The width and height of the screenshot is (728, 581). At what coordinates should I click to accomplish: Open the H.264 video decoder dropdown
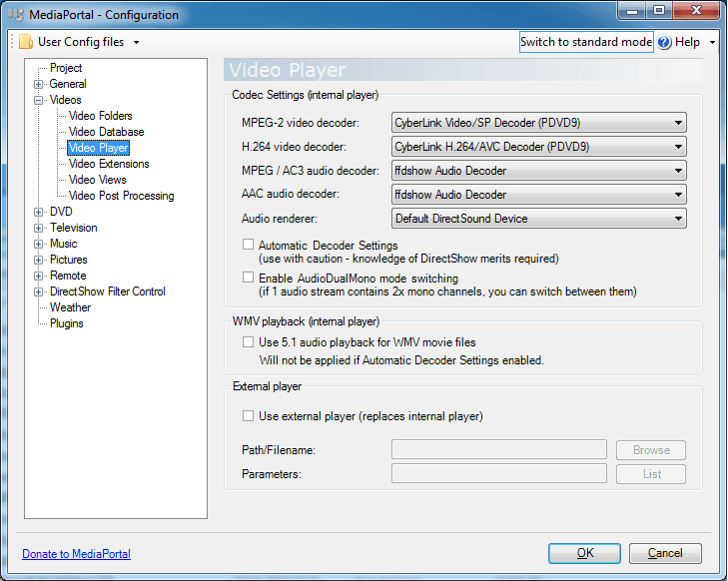538,147
